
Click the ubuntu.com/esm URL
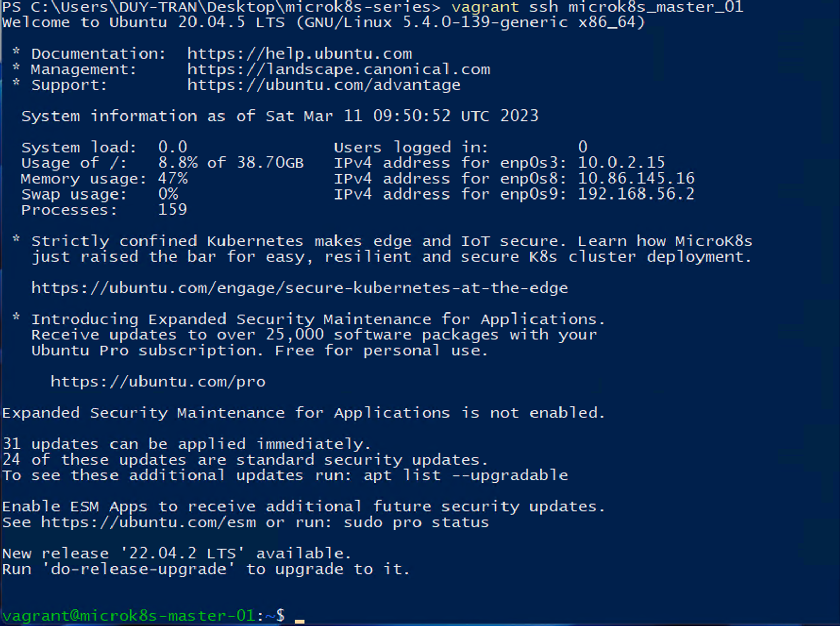[x=148, y=523]
